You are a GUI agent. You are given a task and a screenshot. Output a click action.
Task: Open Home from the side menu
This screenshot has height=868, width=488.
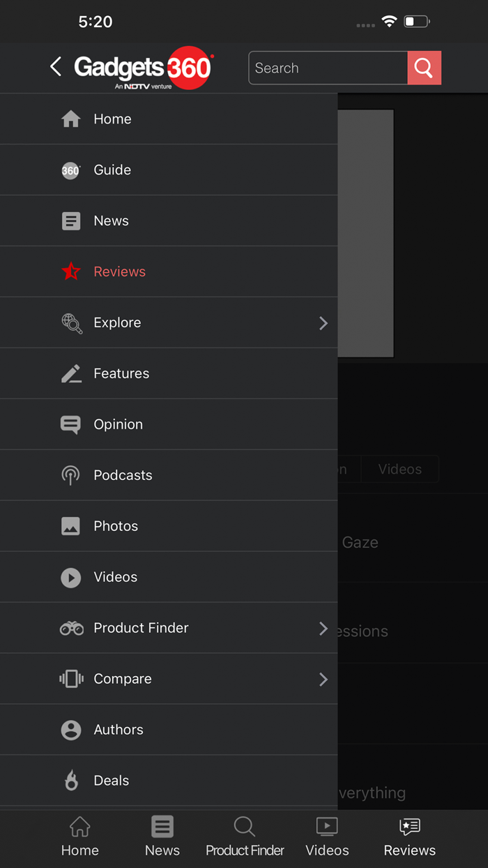[x=169, y=119]
